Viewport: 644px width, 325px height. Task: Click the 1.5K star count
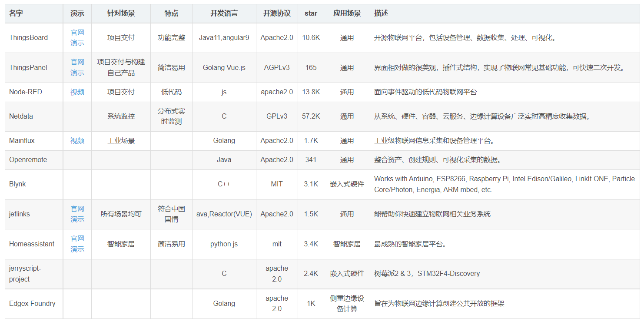311,214
